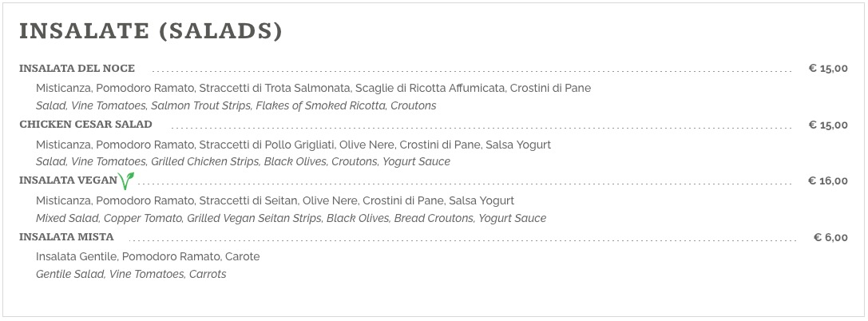Click the Chicken Cesar Salad € 15,00 price
868x321 pixels.
[828, 125]
